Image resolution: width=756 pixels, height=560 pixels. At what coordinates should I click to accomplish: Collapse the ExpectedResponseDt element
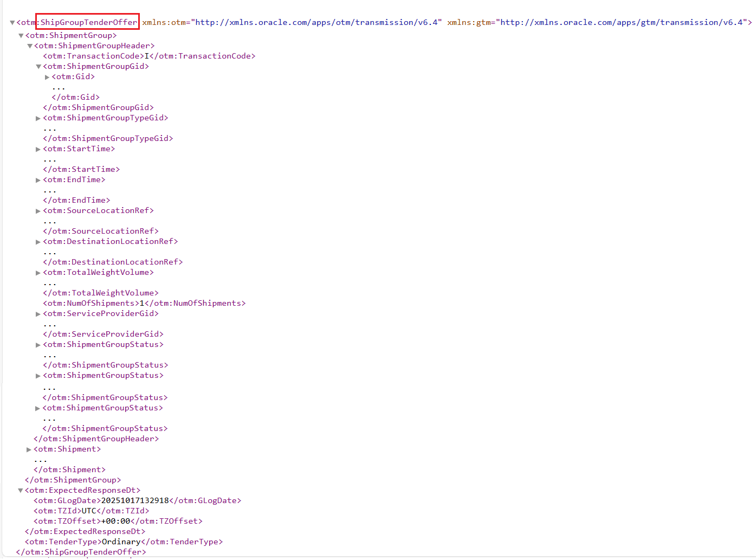(x=20, y=490)
